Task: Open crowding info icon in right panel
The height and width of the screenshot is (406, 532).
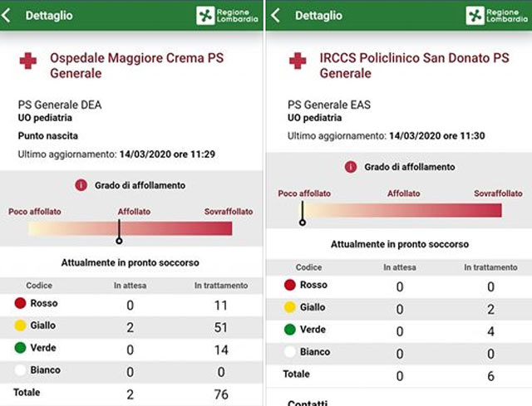Action: point(350,167)
